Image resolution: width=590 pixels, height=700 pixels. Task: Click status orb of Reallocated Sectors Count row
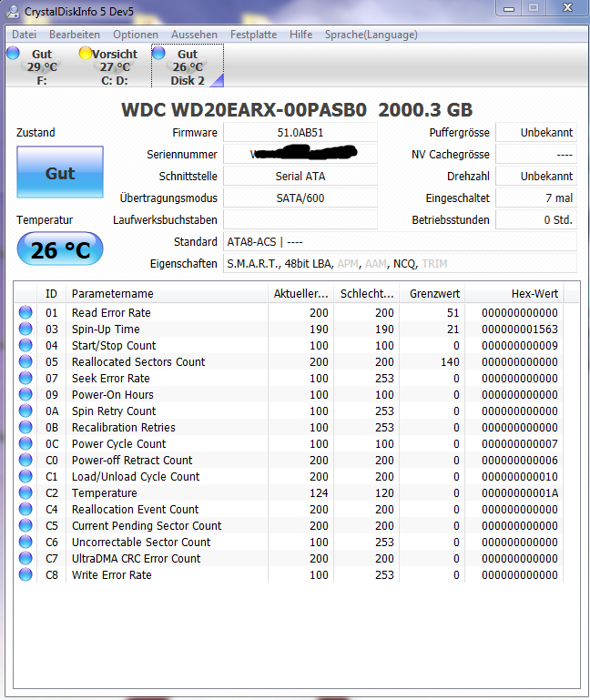pyautogui.click(x=25, y=361)
